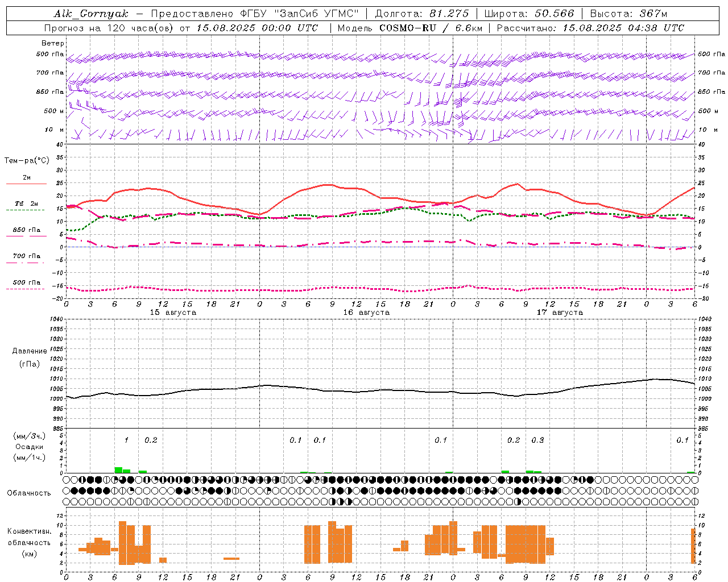Click the 15 августа date label
Viewport: 728px width, 582px height.
(x=173, y=313)
